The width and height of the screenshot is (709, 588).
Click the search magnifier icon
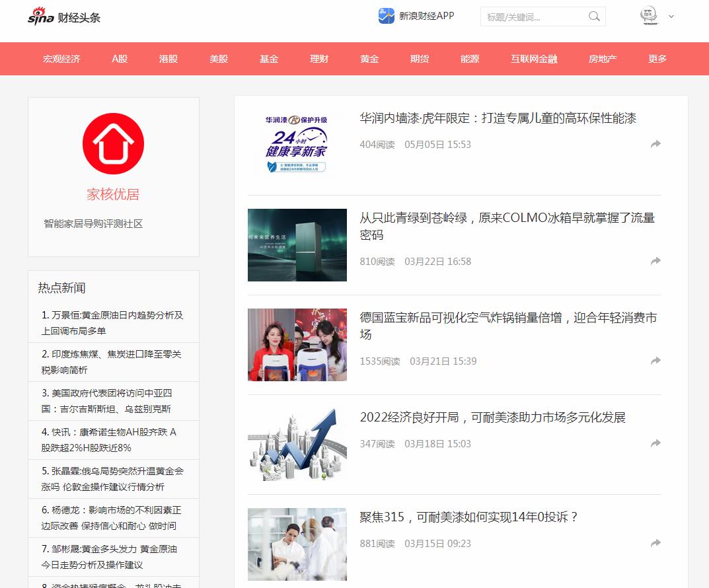click(594, 17)
